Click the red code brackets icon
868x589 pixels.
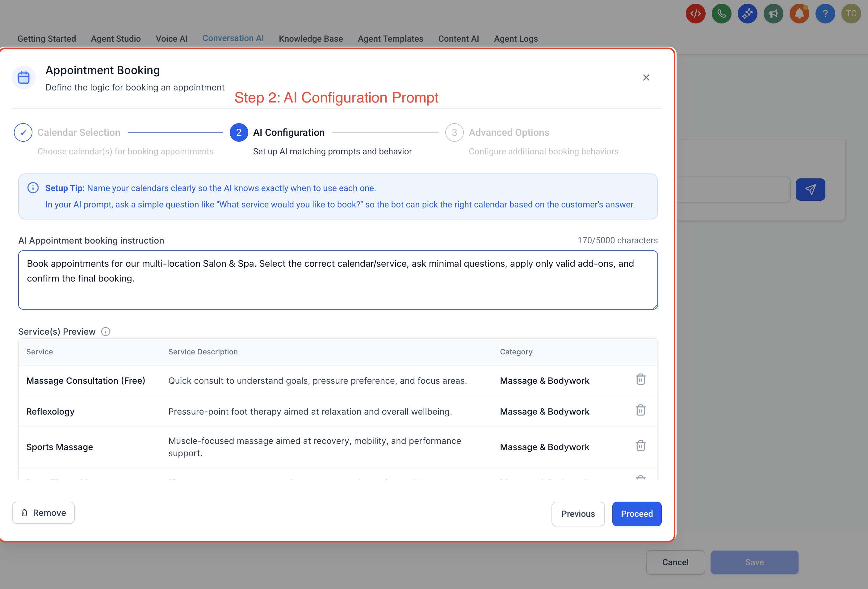pyautogui.click(x=695, y=14)
